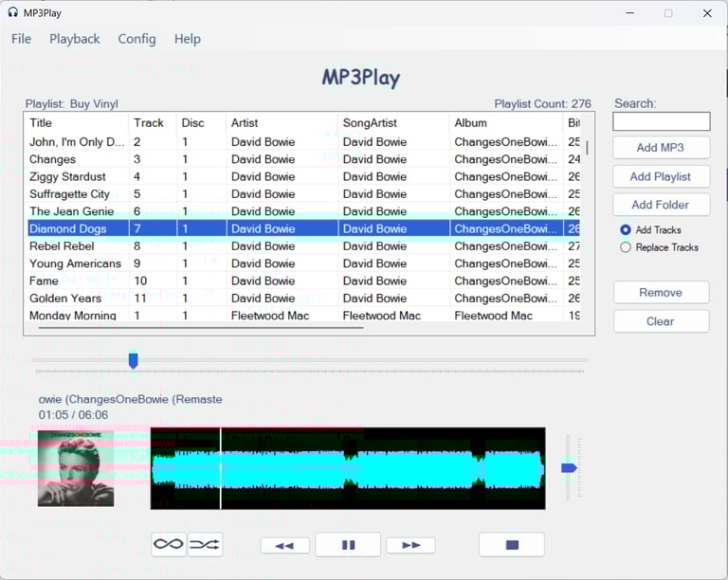Select the song "Young Americans"
Screen dimensions: 728x580
tap(304, 263)
